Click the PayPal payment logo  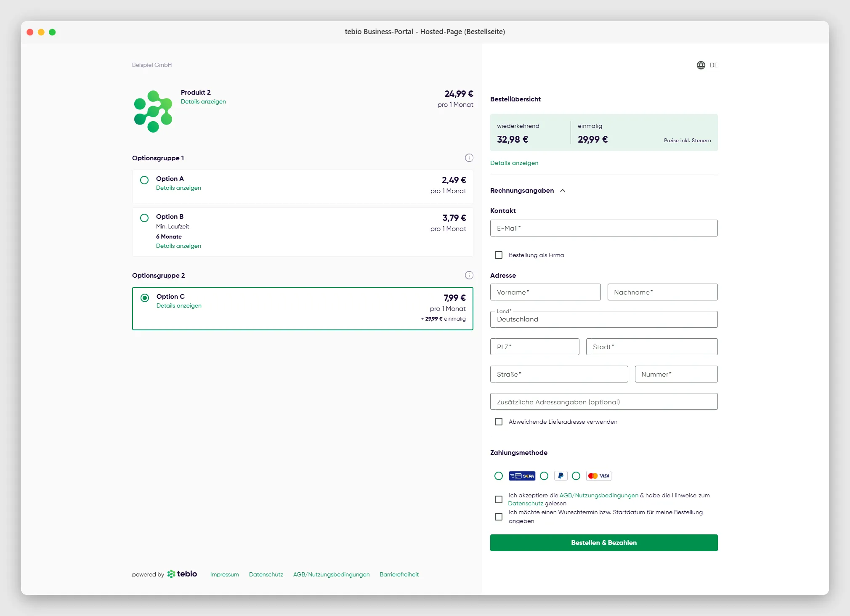coord(560,476)
